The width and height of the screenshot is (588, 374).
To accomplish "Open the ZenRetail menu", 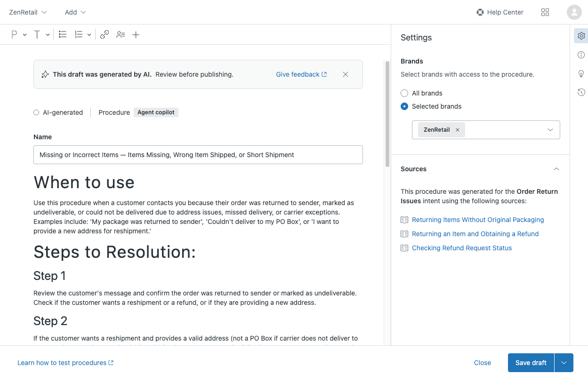I will click(28, 12).
